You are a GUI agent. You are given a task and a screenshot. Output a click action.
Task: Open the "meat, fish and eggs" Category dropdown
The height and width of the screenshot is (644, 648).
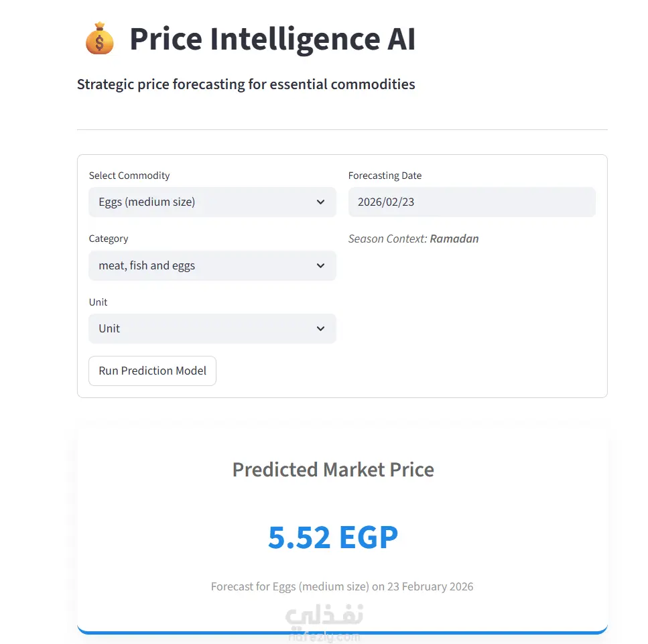tap(212, 266)
